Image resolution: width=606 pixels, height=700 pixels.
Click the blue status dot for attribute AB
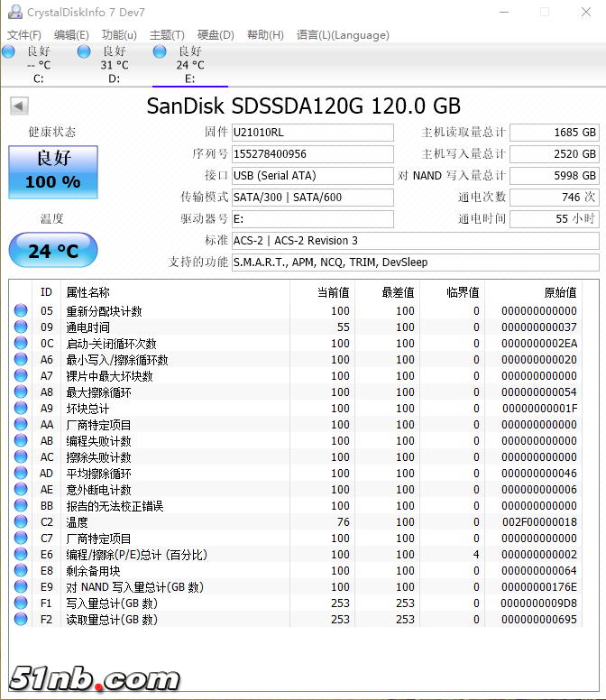(21, 440)
